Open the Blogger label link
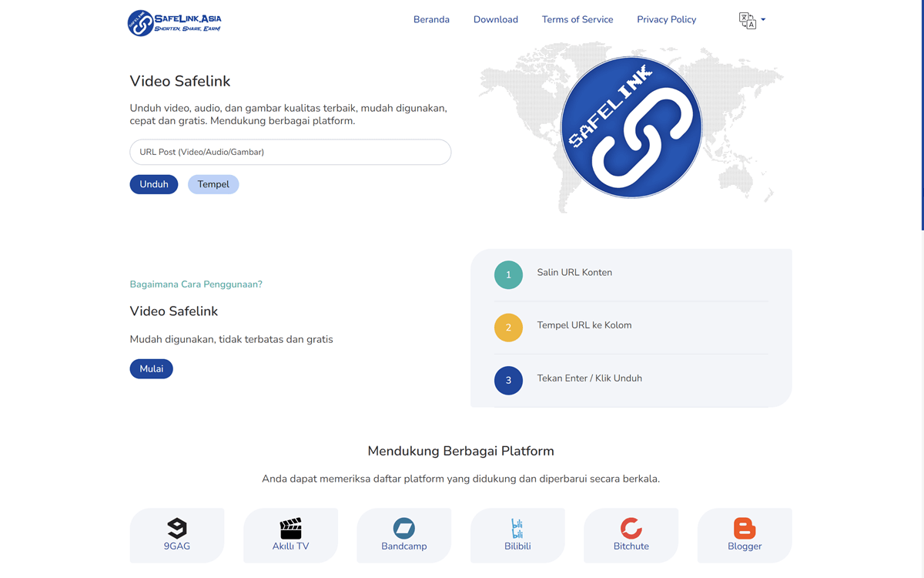Image resolution: width=924 pixels, height=578 pixels. [745, 546]
